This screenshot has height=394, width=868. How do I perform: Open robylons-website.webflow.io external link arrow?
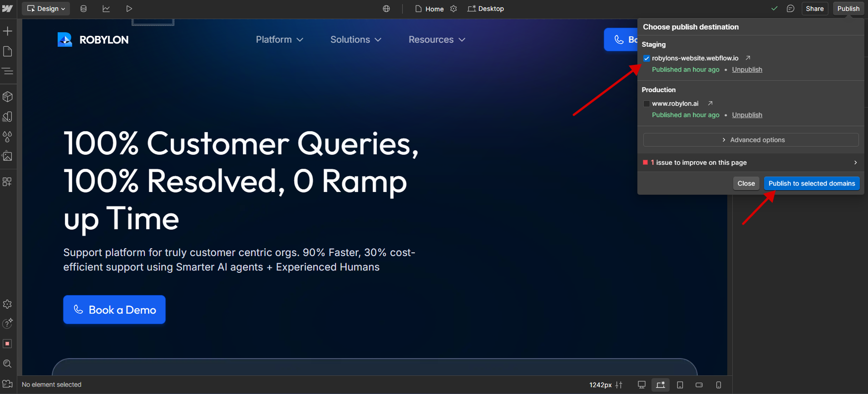pos(748,58)
